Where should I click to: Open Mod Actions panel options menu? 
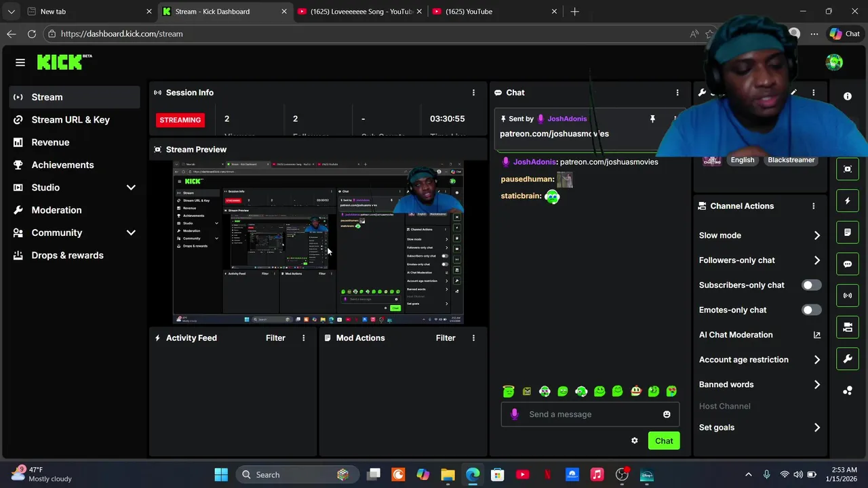473,338
